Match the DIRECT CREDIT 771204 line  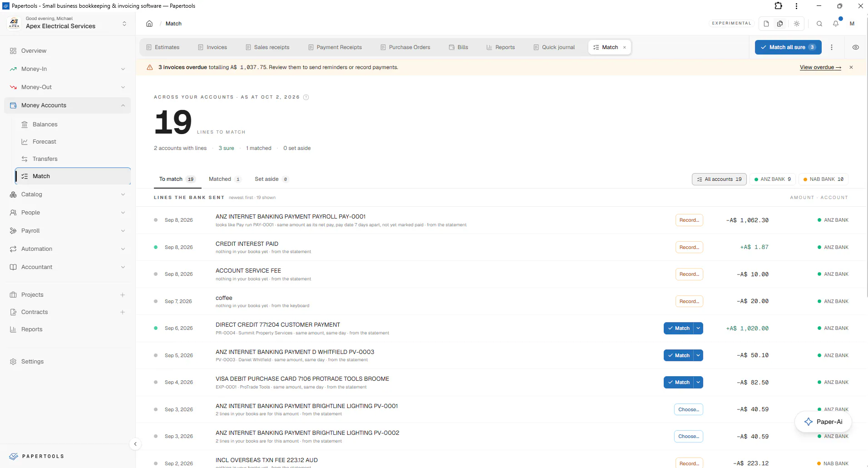click(x=679, y=328)
